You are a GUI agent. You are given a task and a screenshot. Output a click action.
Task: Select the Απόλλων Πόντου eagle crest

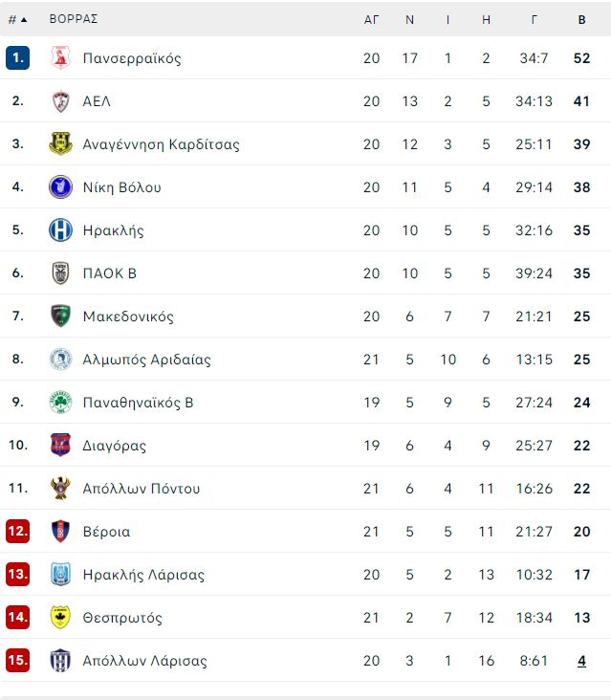(x=60, y=488)
